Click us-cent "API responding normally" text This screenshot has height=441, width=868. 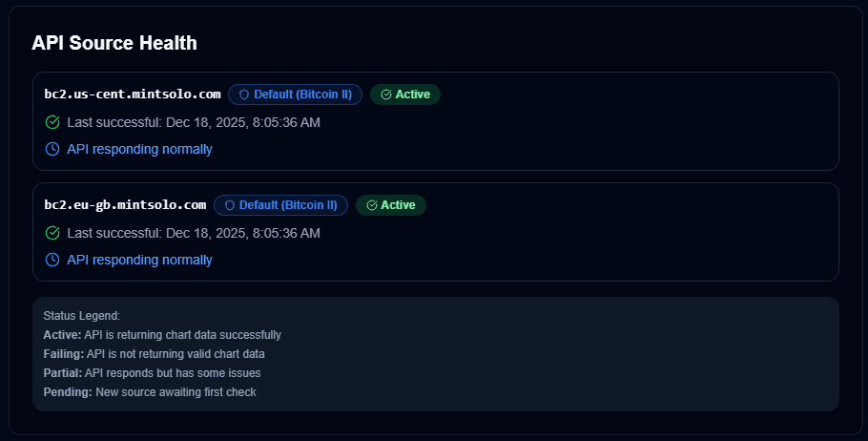coord(139,149)
